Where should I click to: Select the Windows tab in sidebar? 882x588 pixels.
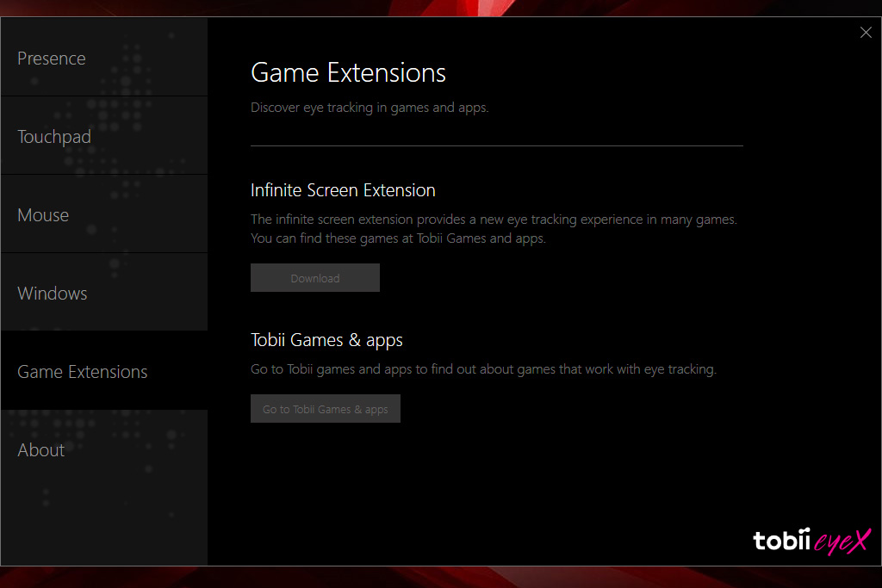[104, 293]
